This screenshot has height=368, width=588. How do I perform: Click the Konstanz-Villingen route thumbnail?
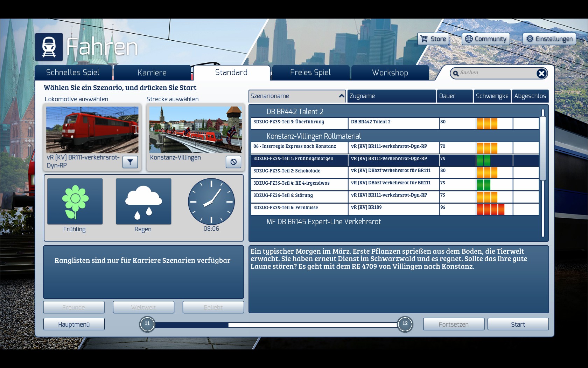[196, 130]
